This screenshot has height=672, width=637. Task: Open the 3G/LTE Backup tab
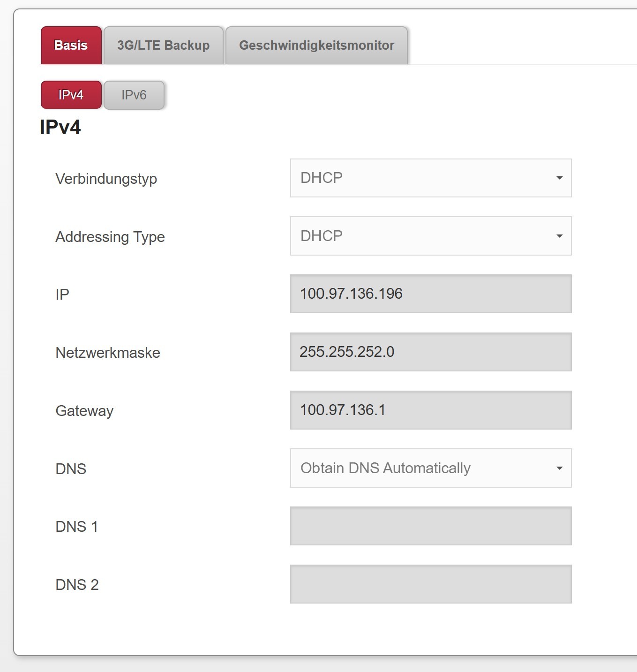tap(163, 45)
